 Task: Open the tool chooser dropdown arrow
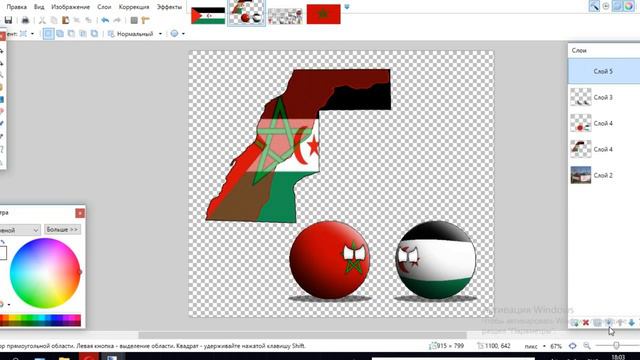32,34
